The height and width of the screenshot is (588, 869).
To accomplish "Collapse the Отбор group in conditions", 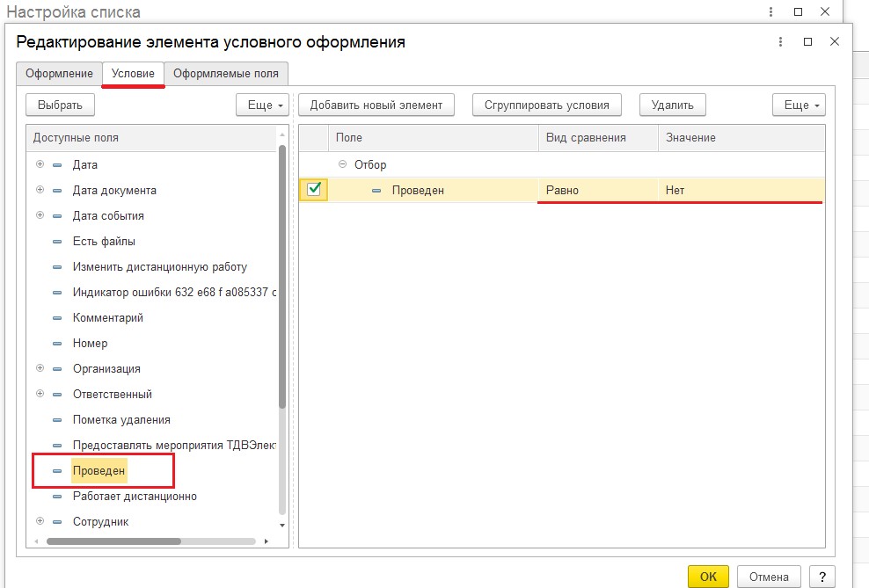I will pyautogui.click(x=342, y=164).
